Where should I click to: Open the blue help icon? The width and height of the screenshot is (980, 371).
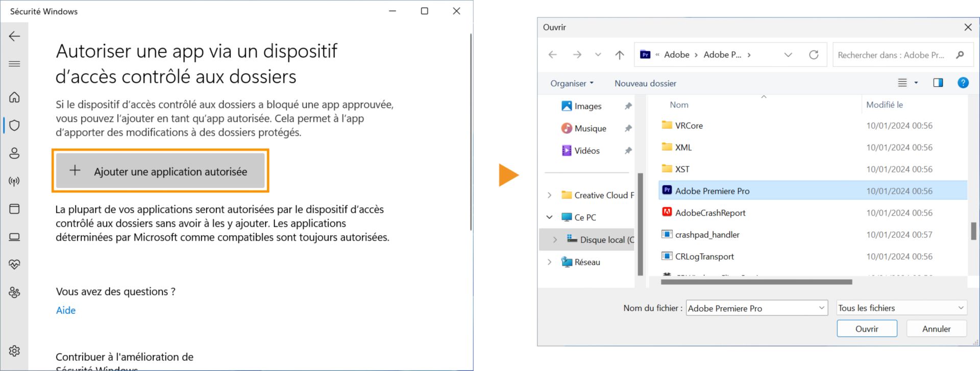click(963, 83)
